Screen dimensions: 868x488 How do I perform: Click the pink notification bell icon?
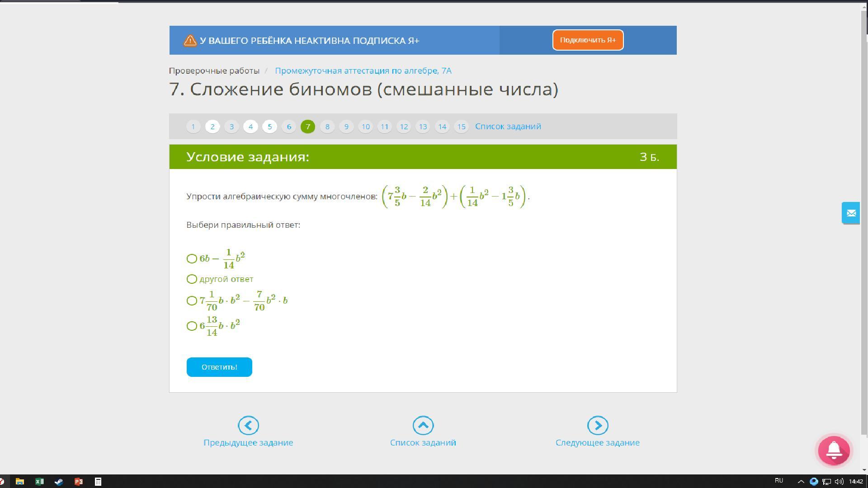point(834,450)
